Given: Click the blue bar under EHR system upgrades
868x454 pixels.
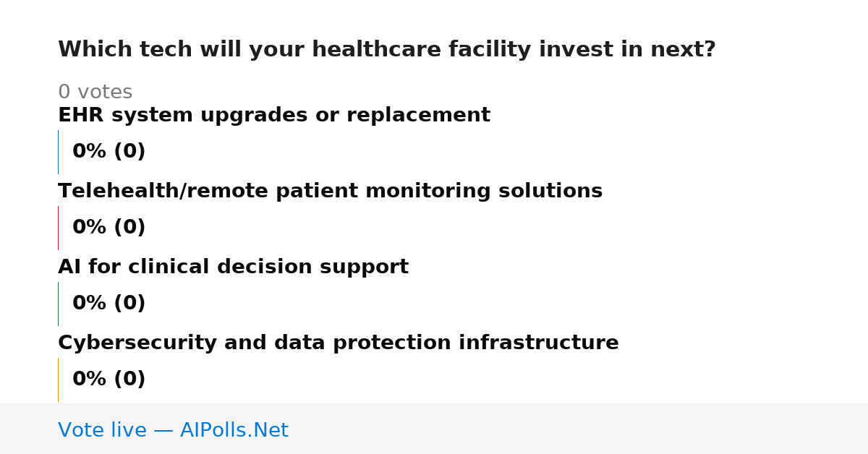Looking at the screenshot, I should point(58,152).
